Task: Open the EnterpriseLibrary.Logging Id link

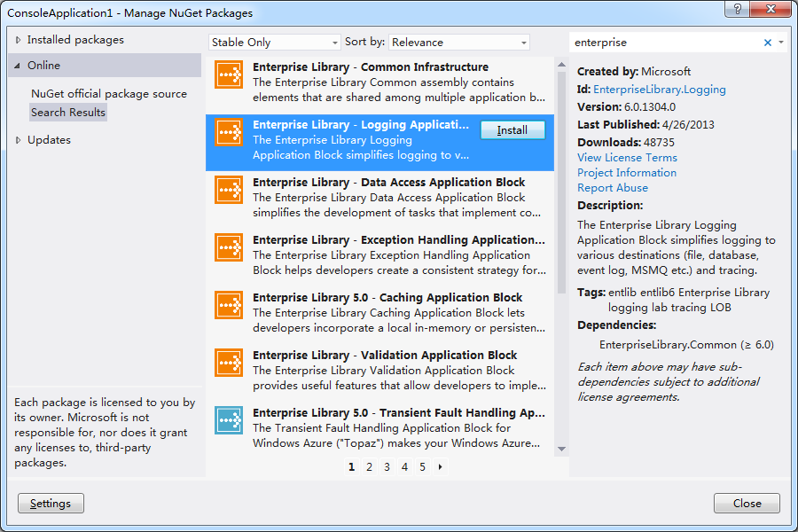Action: click(660, 90)
